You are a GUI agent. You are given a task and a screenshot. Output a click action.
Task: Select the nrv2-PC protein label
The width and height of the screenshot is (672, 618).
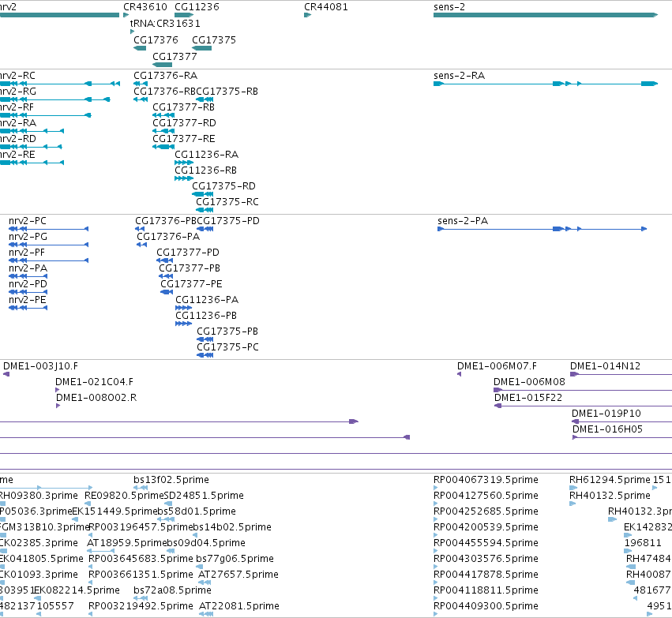tap(28, 221)
